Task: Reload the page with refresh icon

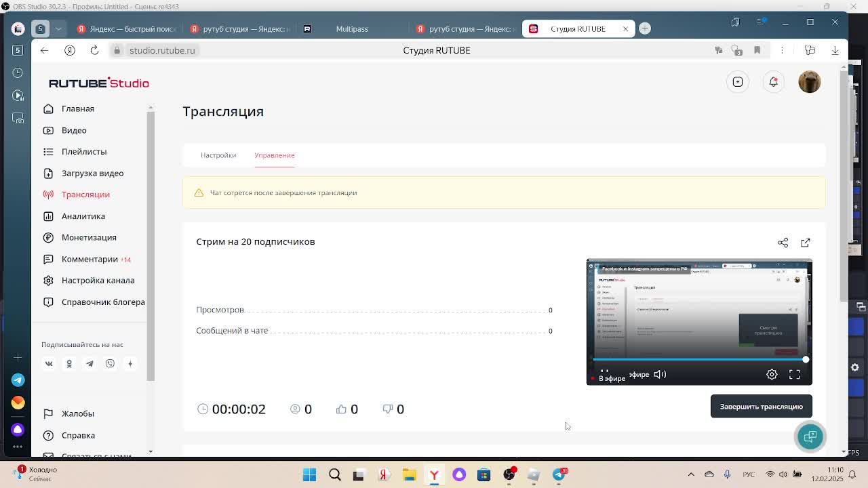Action: (x=94, y=50)
